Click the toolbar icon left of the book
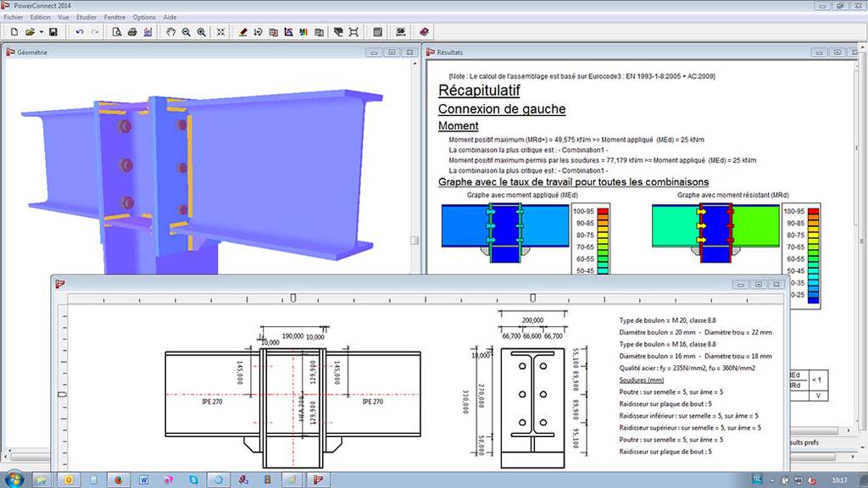Viewport: 868px width, 488px height. pyautogui.click(x=401, y=32)
